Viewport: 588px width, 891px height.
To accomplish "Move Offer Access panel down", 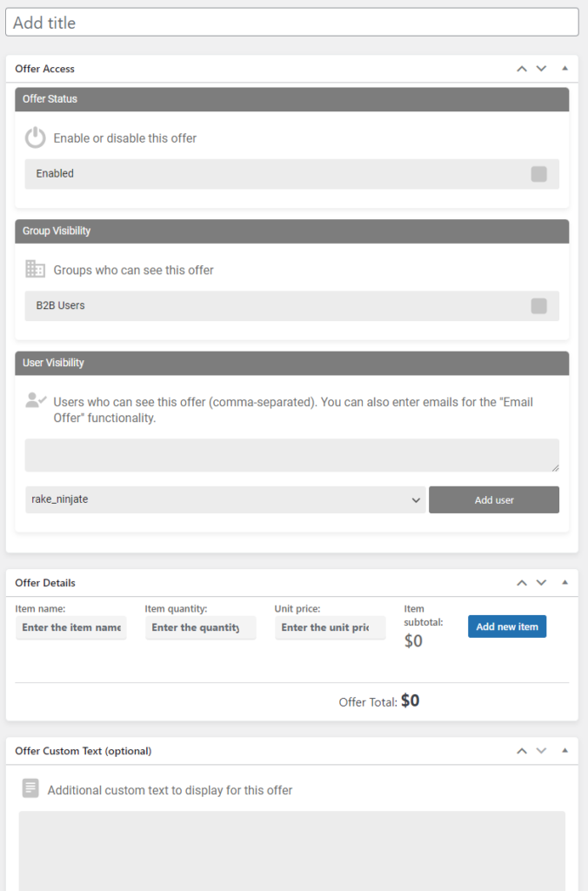I will pyautogui.click(x=541, y=69).
